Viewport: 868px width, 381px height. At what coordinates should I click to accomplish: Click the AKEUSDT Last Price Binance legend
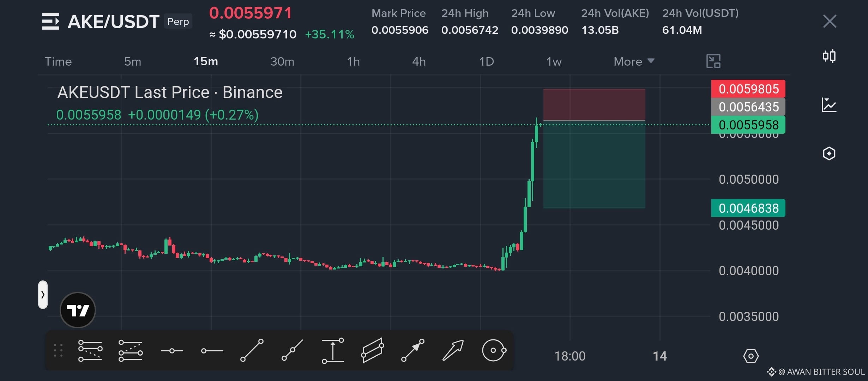pos(170,92)
